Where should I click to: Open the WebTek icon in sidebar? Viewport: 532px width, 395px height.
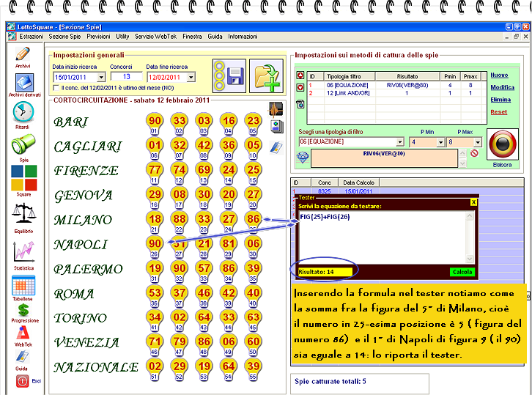[x=23, y=333]
